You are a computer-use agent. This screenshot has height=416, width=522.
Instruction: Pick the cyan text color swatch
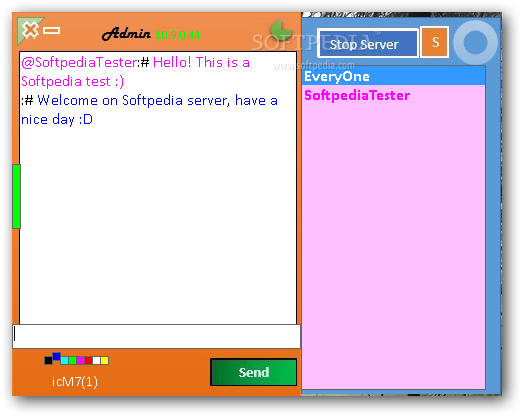click(x=64, y=360)
